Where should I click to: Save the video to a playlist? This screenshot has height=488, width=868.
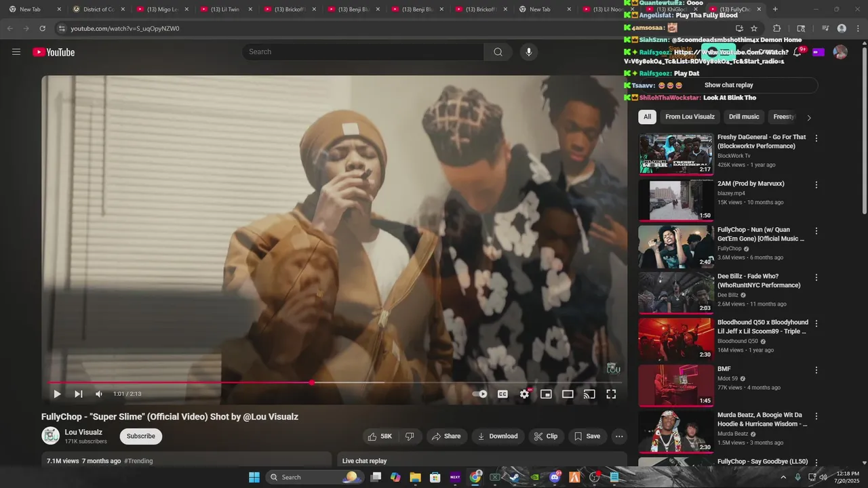(587, 436)
